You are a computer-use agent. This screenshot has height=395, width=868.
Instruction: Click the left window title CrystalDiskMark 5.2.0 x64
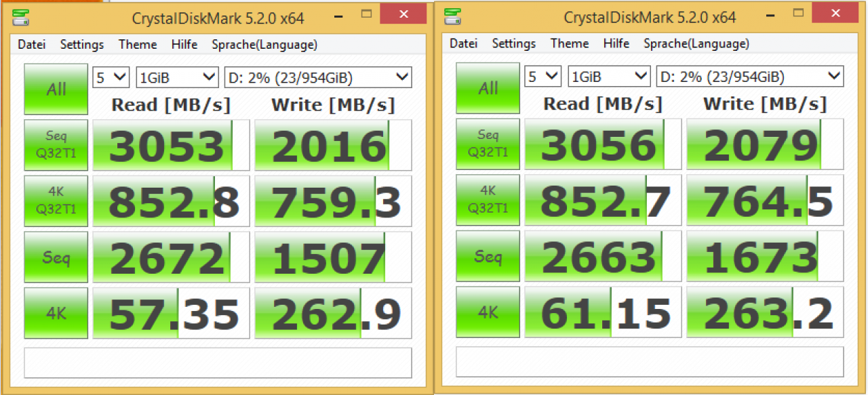(218, 18)
